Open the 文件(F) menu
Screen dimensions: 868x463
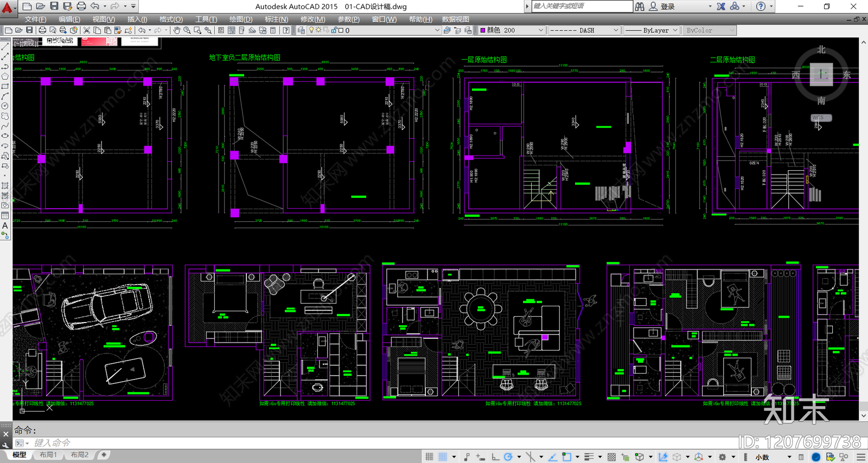coord(35,19)
